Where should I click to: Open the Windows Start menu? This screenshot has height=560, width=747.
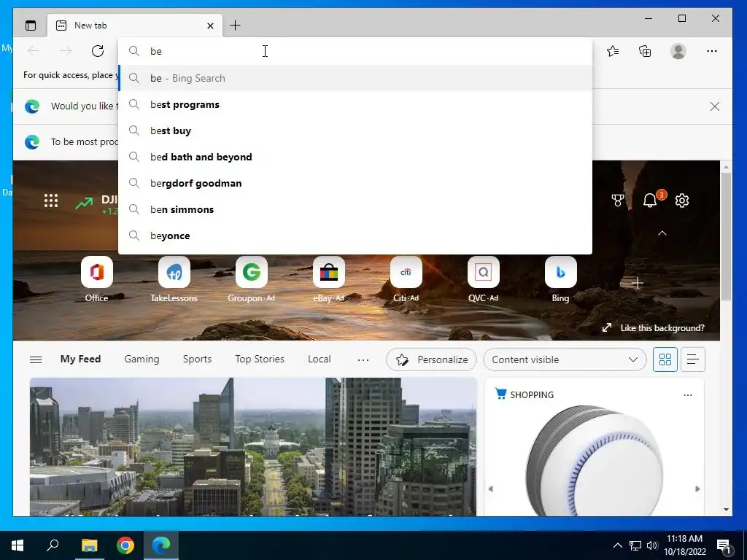click(18, 545)
